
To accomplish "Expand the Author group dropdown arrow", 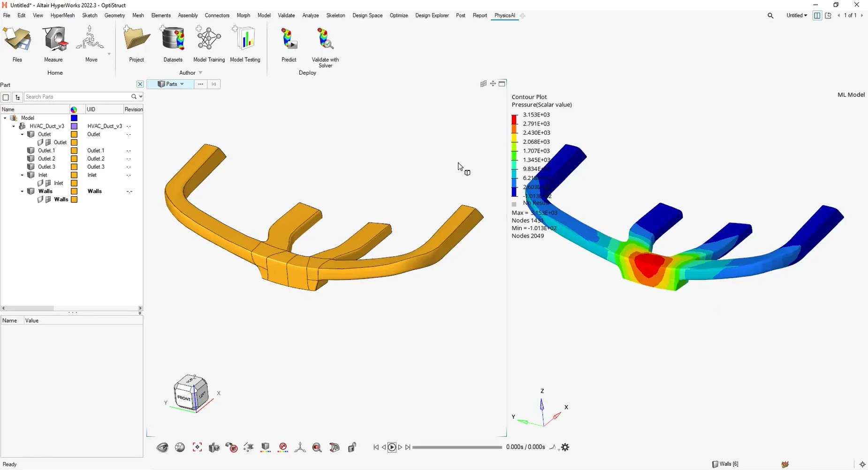I will 201,73.
